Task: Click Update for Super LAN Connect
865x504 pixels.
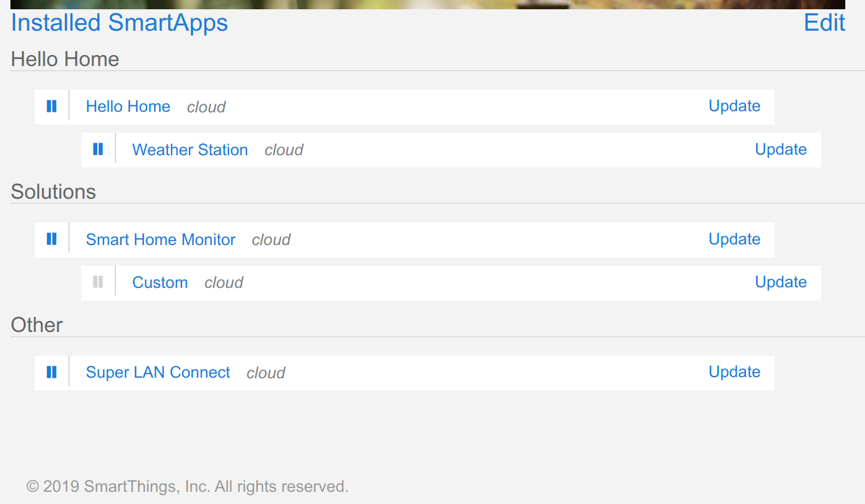Action: pyautogui.click(x=735, y=372)
